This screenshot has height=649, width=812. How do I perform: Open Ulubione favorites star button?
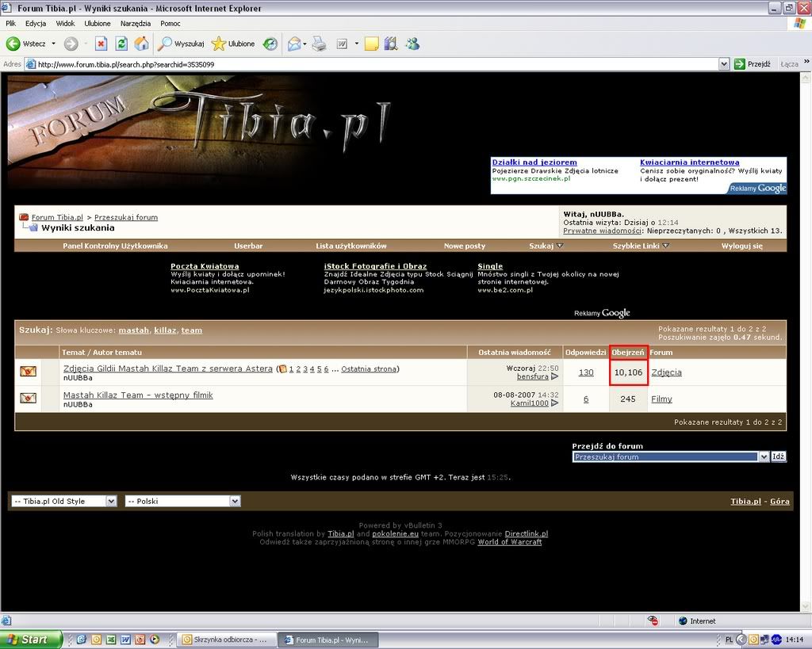pos(234,44)
